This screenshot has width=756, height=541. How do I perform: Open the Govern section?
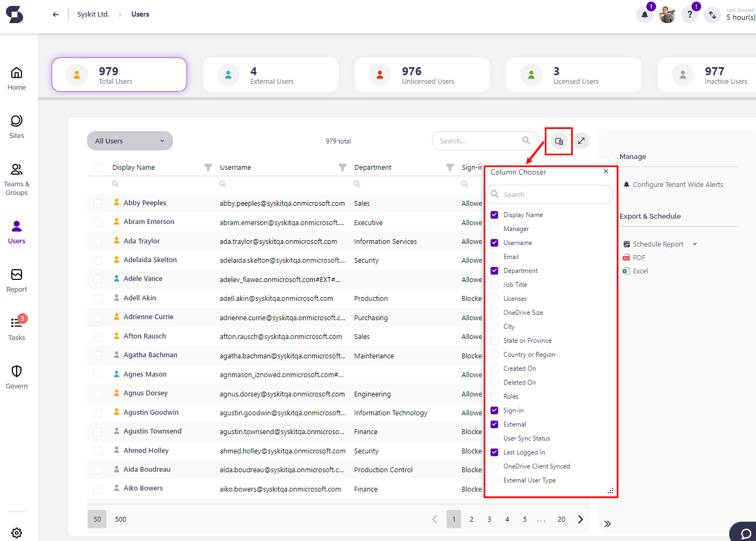(17, 377)
